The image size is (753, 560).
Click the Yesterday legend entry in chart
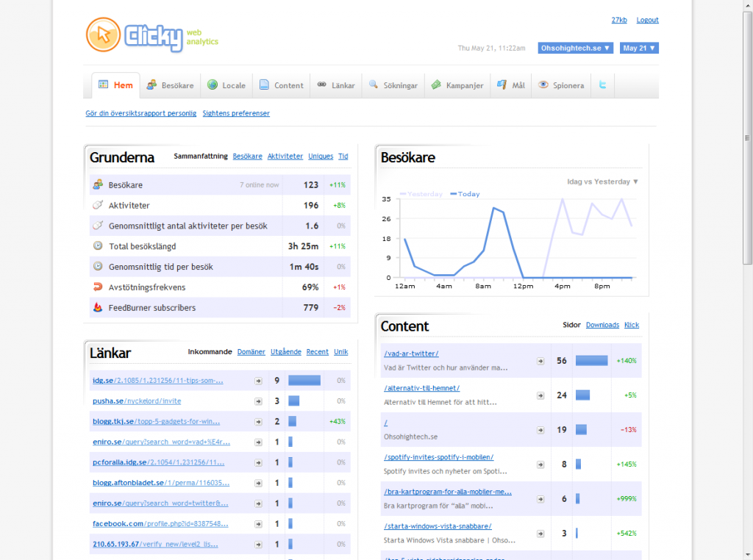point(421,194)
